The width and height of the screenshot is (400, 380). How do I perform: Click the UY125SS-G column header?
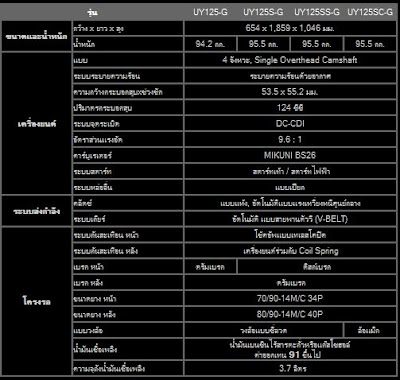click(x=317, y=12)
